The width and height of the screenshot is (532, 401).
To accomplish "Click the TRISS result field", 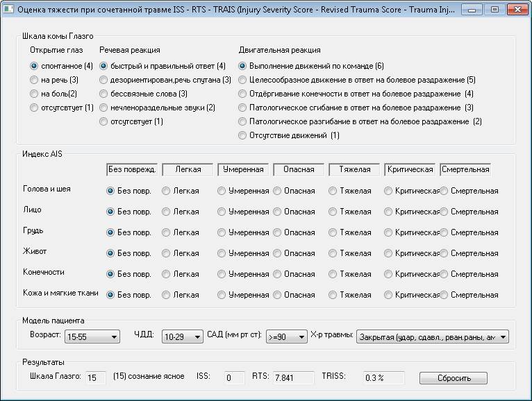I will point(384,377).
